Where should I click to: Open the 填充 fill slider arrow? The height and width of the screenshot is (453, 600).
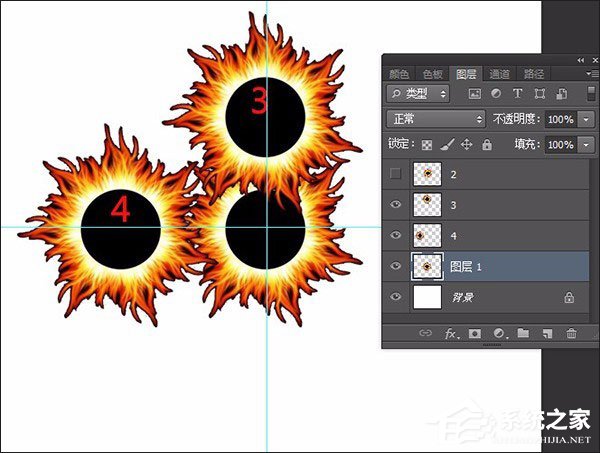coord(586,145)
